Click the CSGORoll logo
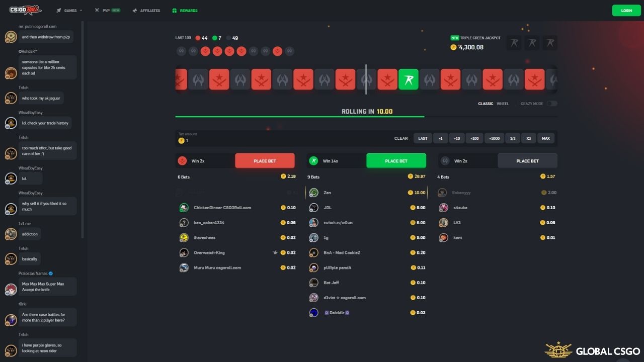Image resolution: width=644 pixels, height=362 pixels. [25, 10]
